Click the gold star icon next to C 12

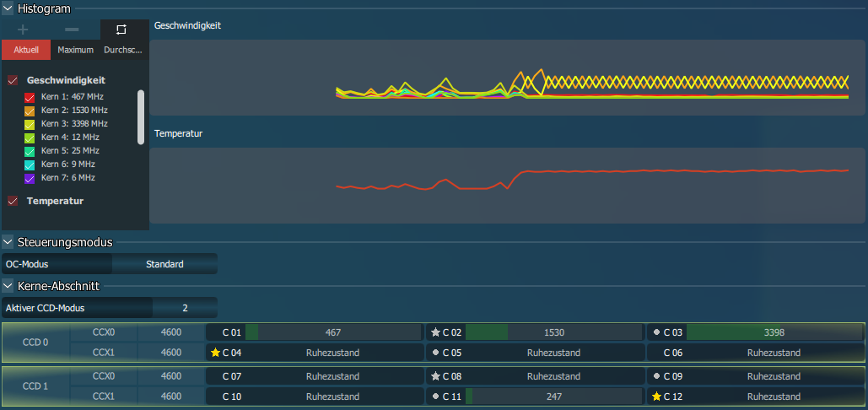(656, 397)
